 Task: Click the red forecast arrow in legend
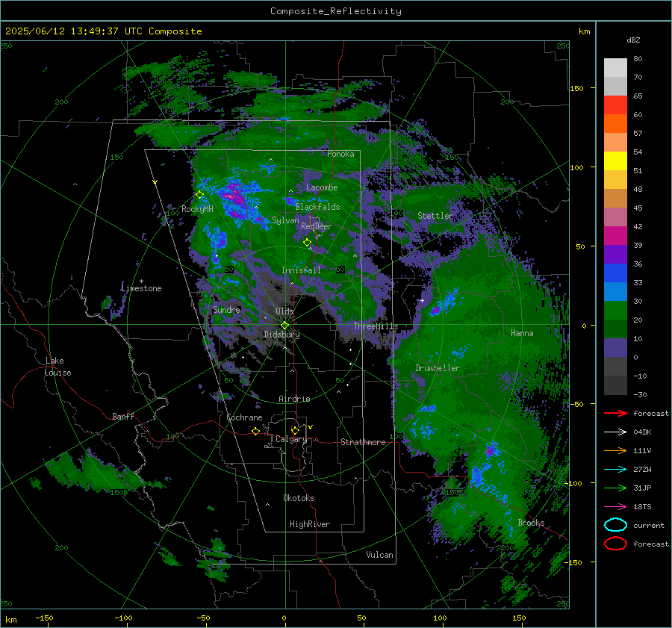point(615,413)
